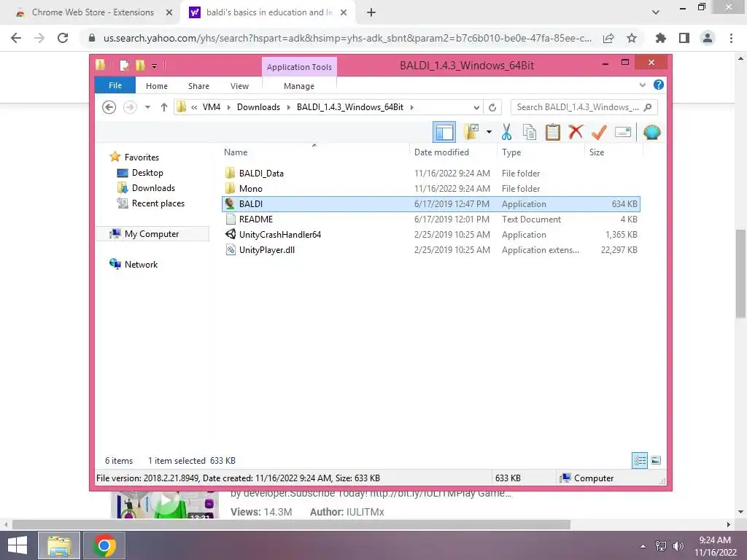Open a new Chrome tab
The width and height of the screenshot is (747, 560).
371,13
